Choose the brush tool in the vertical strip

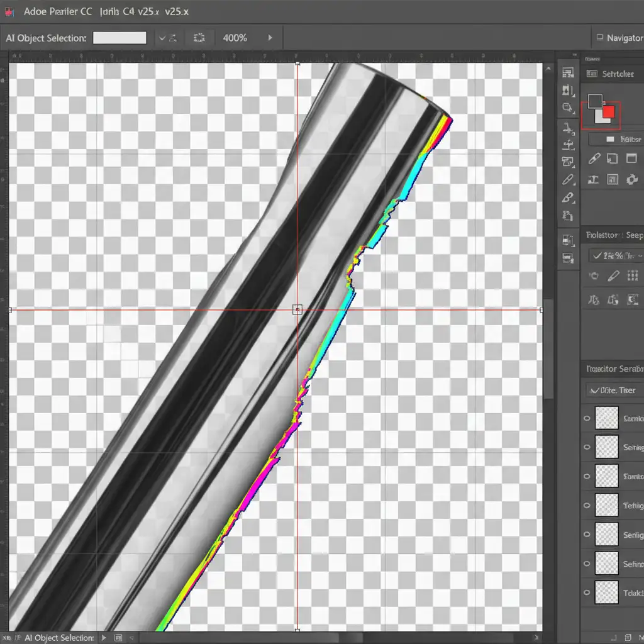pos(568,197)
